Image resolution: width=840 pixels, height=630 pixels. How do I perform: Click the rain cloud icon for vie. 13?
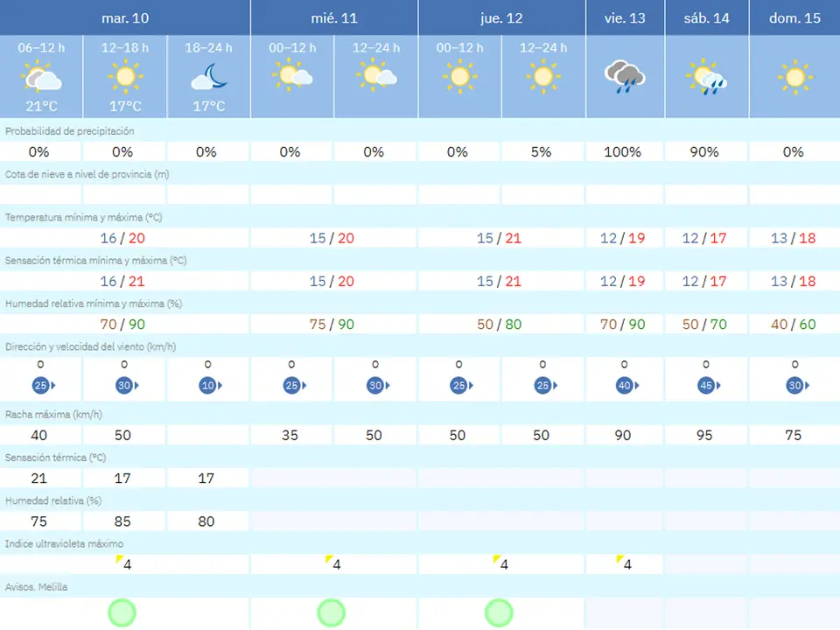(x=625, y=77)
